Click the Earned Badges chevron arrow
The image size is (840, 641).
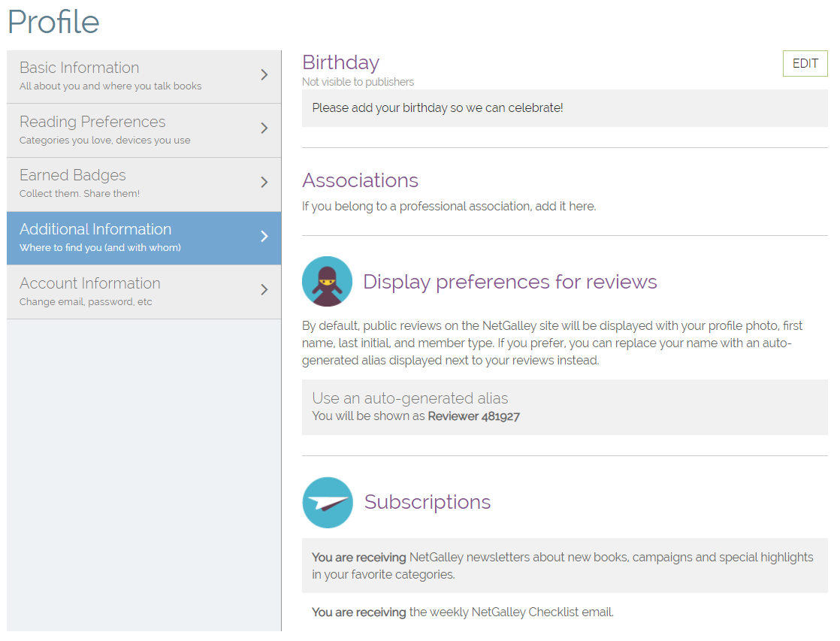pyautogui.click(x=264, y=183)
